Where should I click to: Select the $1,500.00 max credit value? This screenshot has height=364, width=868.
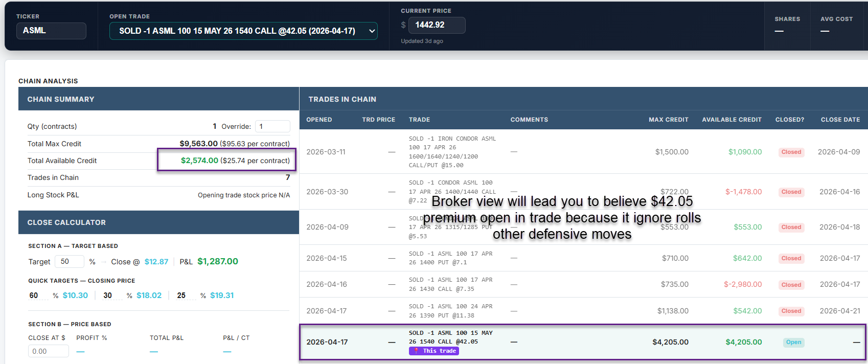tap(672, 152)
